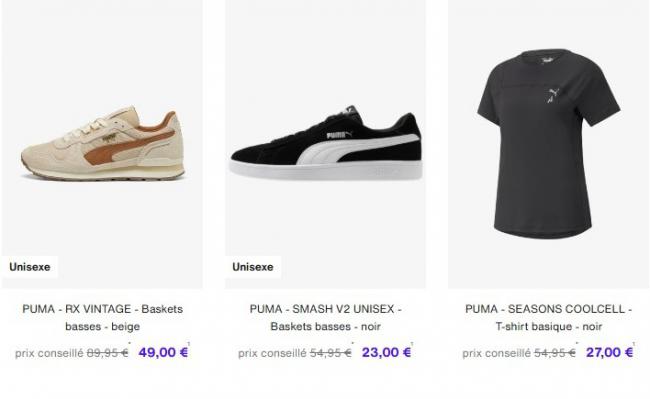Click 'Baskets basses - noir' description text
The width and height of the screenshot is (650, 399).
tap(325, 326)
